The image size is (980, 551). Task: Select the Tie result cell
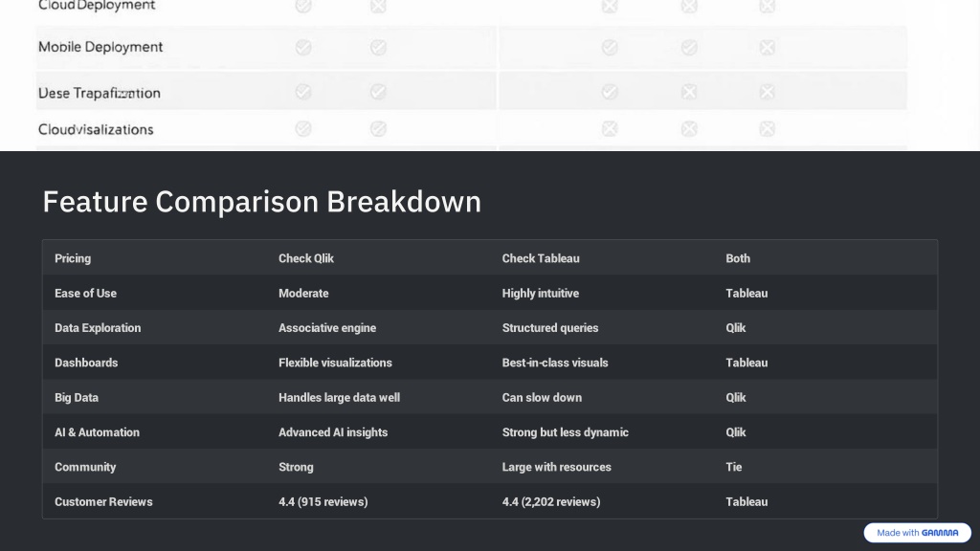point(734,467)
